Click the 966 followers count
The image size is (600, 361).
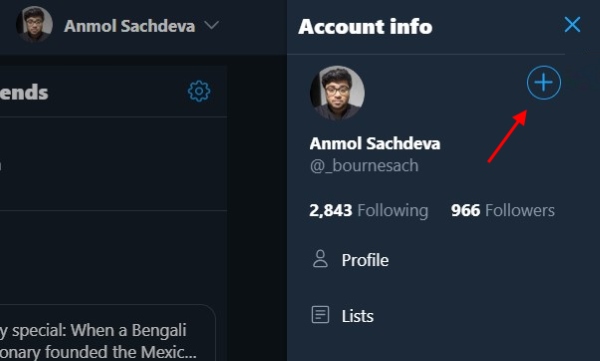[x=465, y=211]
